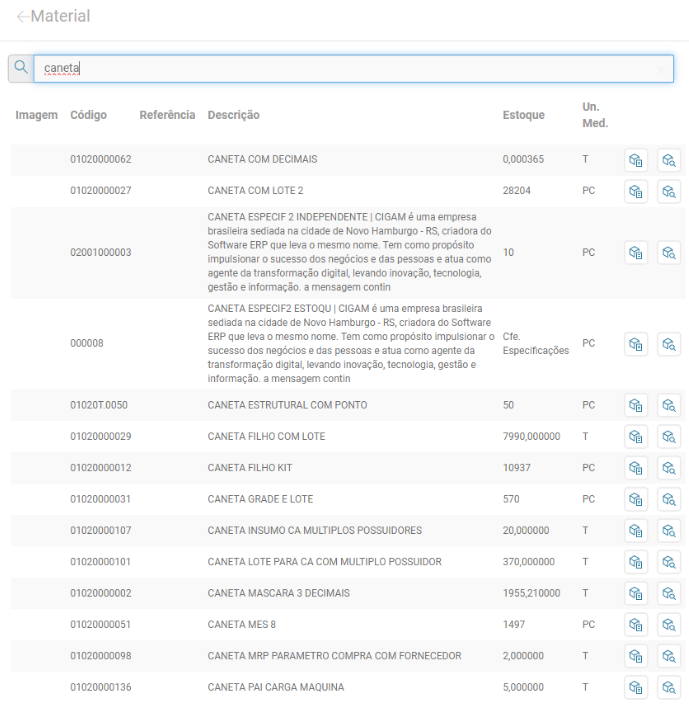Open box-with-list icon for CANETA COM DECIMAIS
Image resolution: width=689 pixels, height=711 pixels.
pyautogui.click(x=636, y=160)
